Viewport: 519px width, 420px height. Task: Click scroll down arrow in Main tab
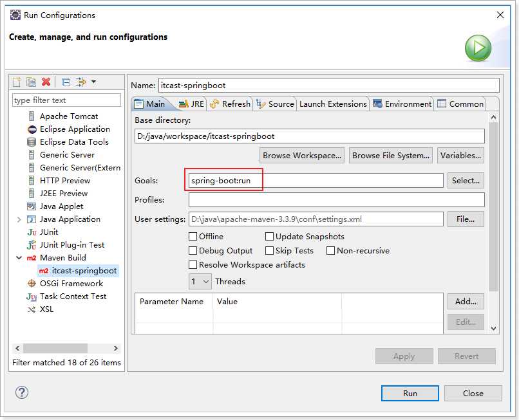493,329
